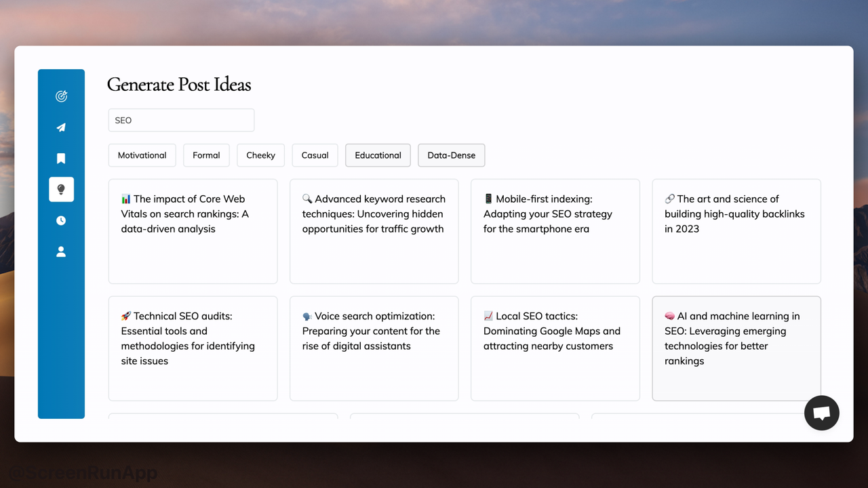Open the chat support bubble
The width and height of the screenshot is (868, 488).
822,413
